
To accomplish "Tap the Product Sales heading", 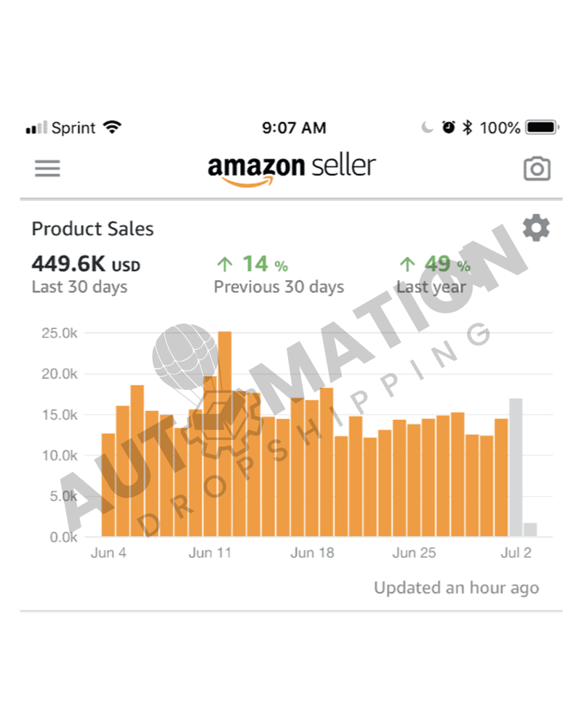I will pyautogui.click(x=92, y=228).
